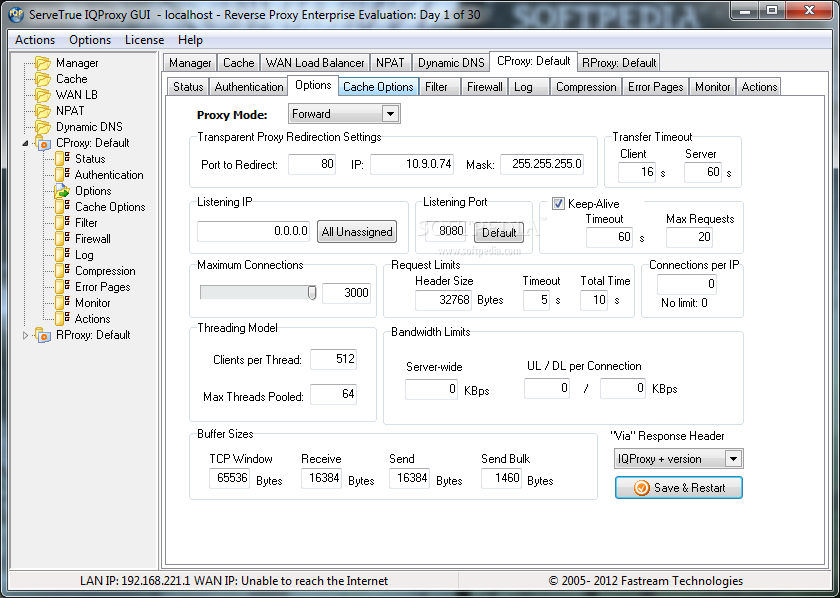Viewport: 840px width, 598px height.
Task: Expand the RProxy: Default tree node
Action: click(x=25, y=335)
